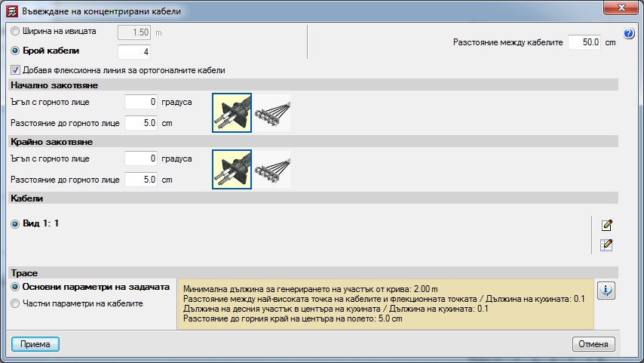Click Ъгъл с горното лице field in Начално закотвяне

[141, 102]
